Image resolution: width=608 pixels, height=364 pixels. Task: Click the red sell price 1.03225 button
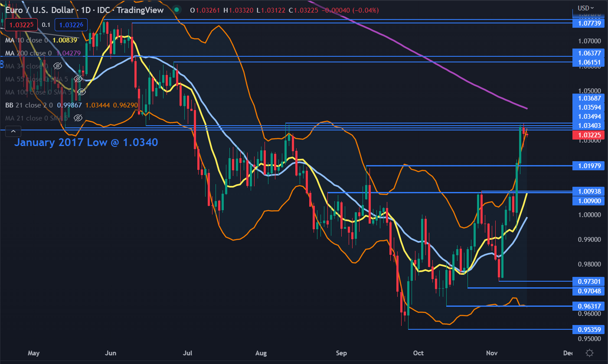[x=21, y=25]
